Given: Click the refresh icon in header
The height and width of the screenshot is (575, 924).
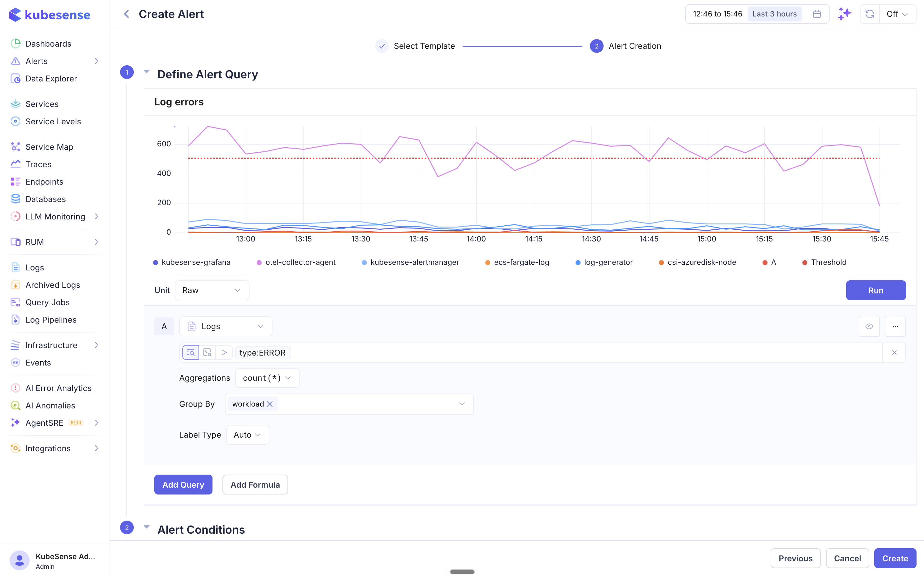Looking at the screenshot, I should (870, 14).
